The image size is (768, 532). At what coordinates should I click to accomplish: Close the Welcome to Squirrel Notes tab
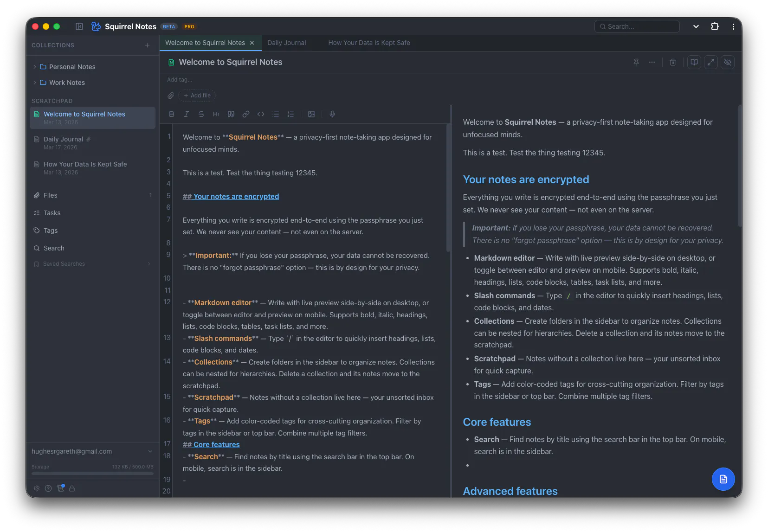click(x=252, y=43)
